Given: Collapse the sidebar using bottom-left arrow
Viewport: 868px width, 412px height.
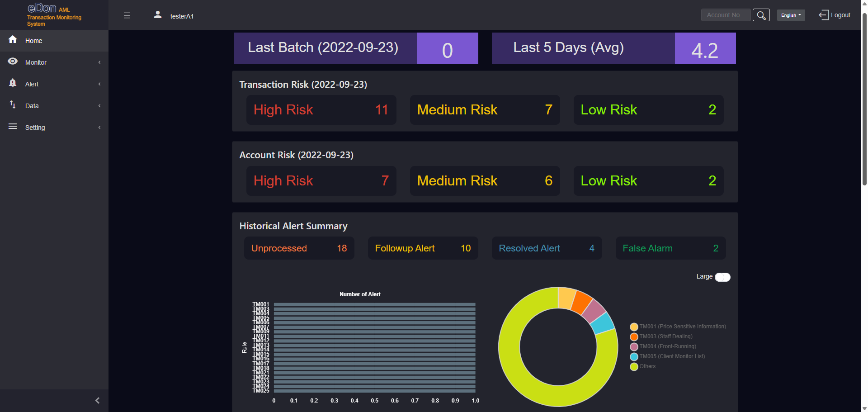Looking at the screenshot, I should tap(97, 400).
